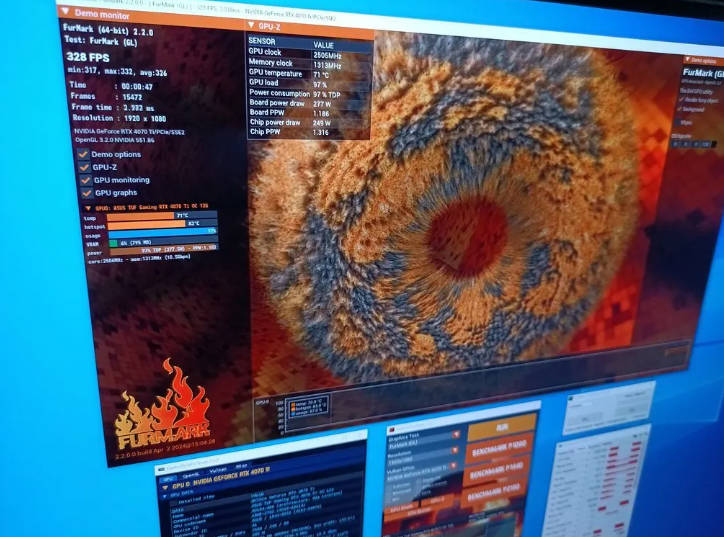Click the hotspot bar showing 82°C
The height and width of the screenshot is (537, 724).
[162, 223]
